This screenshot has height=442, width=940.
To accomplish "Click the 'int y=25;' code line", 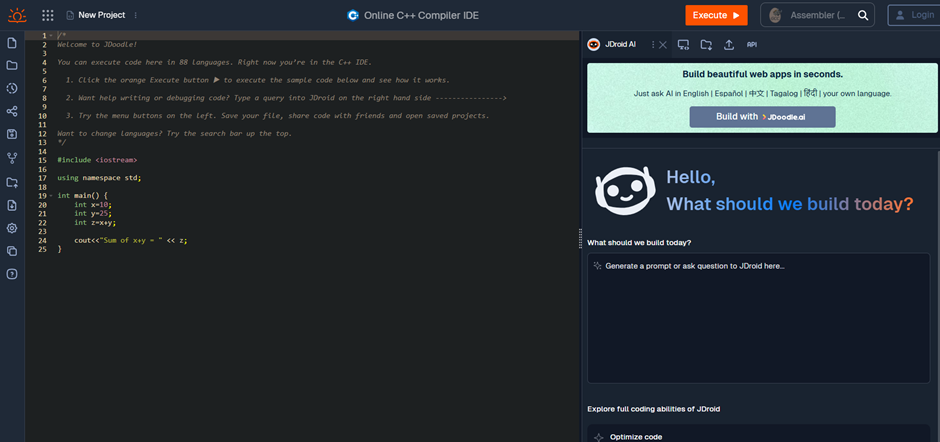I will point(93,214).
